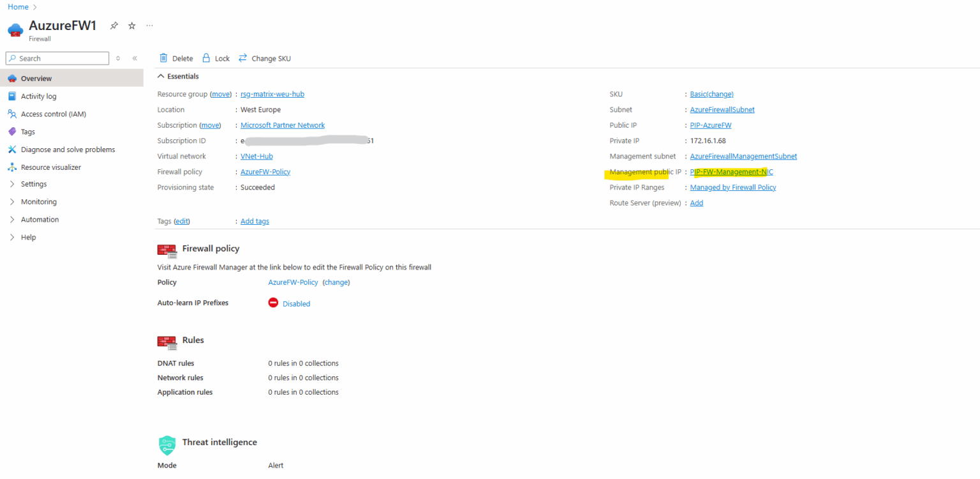980x479 pixels.
Task: Collapse the Essentials section
Action: point(181,75)
